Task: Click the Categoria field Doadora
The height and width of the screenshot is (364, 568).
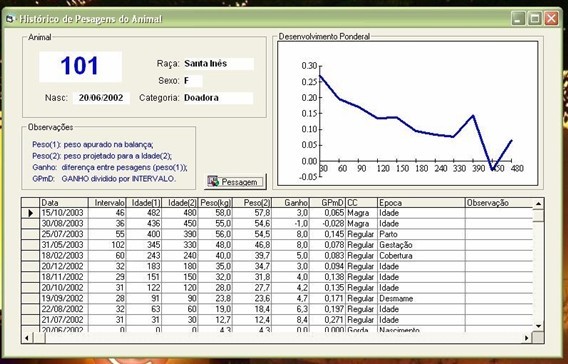Action: [218, 98]
